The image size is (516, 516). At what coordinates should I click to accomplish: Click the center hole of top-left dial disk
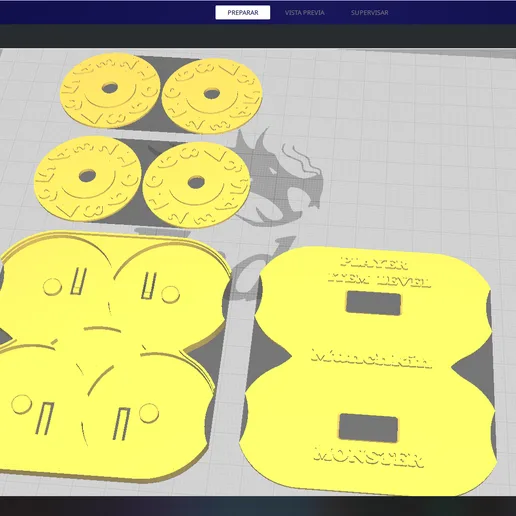110,88
